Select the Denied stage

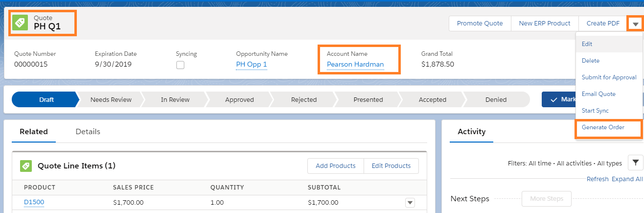click(x=496, y=99)
